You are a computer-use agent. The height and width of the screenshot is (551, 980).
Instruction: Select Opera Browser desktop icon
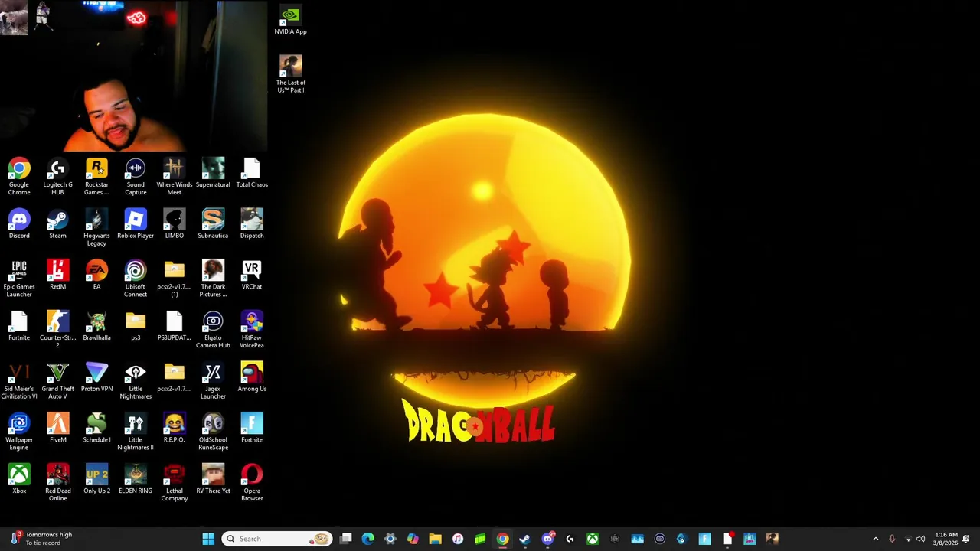pos(252,483)
